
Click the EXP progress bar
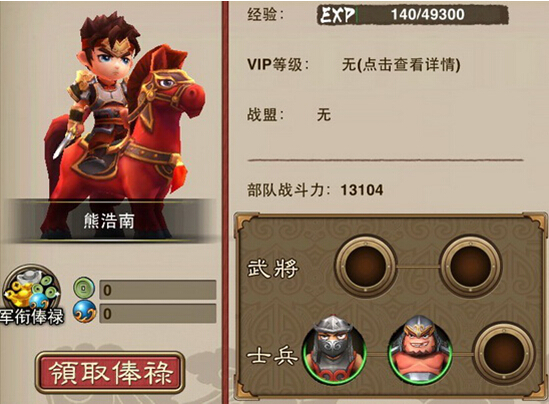coord(413,15)
